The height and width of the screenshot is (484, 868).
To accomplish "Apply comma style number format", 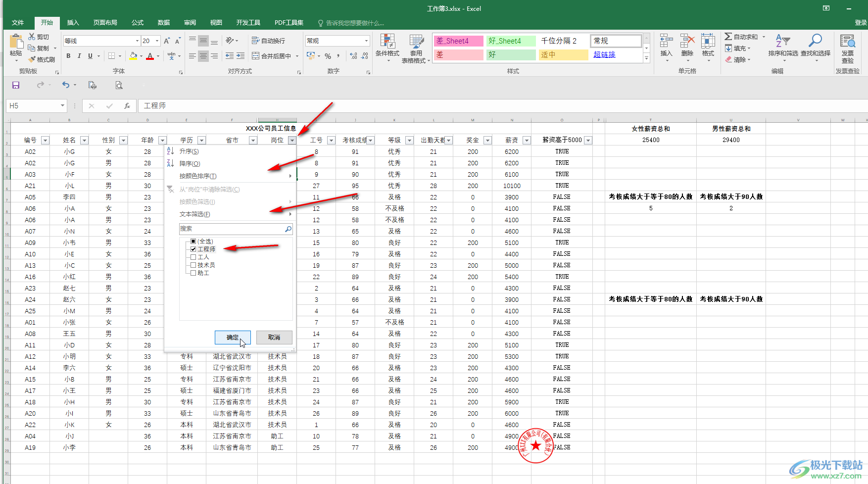I will tap(338, 56).
